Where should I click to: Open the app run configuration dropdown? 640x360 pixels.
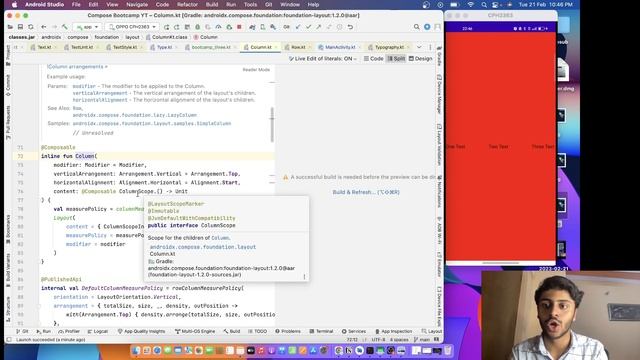point(87,27)
